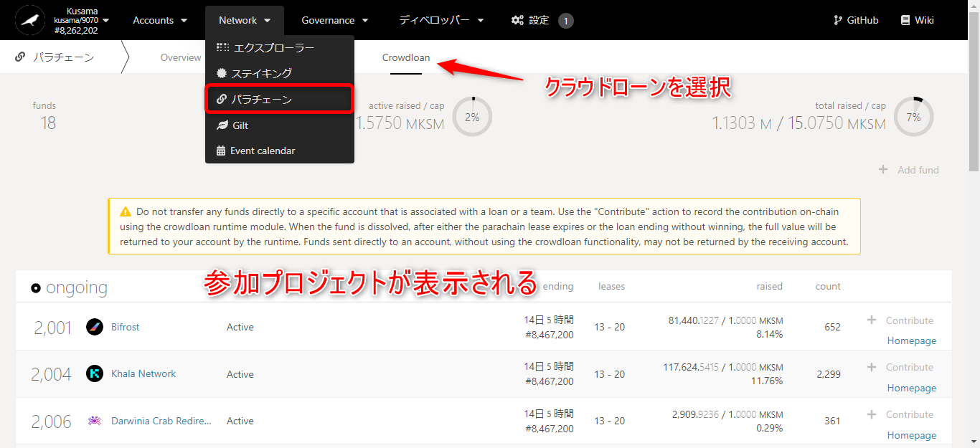Click the plus icon in Darwinia row

click(872, 414)
